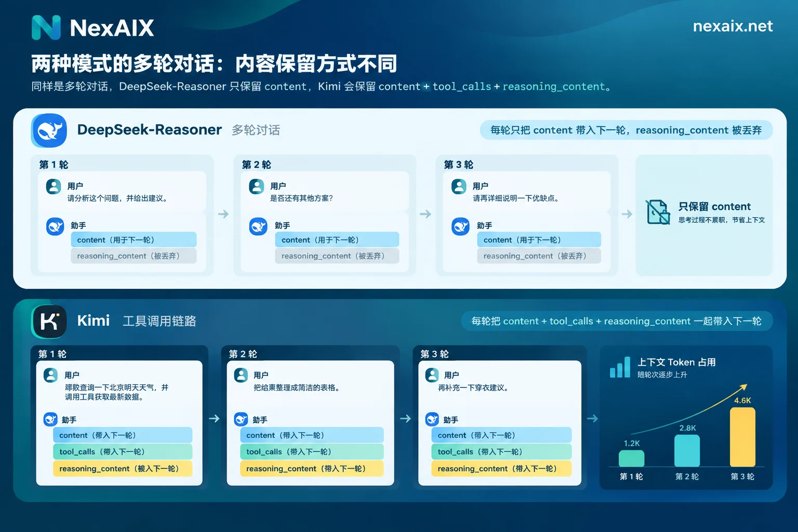Screen dimensions: 798x532
Task: Click the 助手 icon in Kimi 第 3 轮
Action: click(x=432, y=419)
